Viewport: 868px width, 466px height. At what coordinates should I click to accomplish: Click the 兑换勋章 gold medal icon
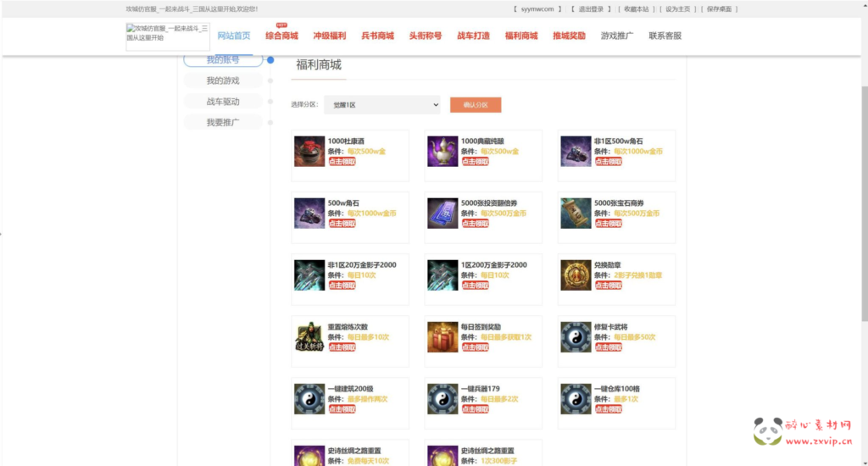(576, 275)
